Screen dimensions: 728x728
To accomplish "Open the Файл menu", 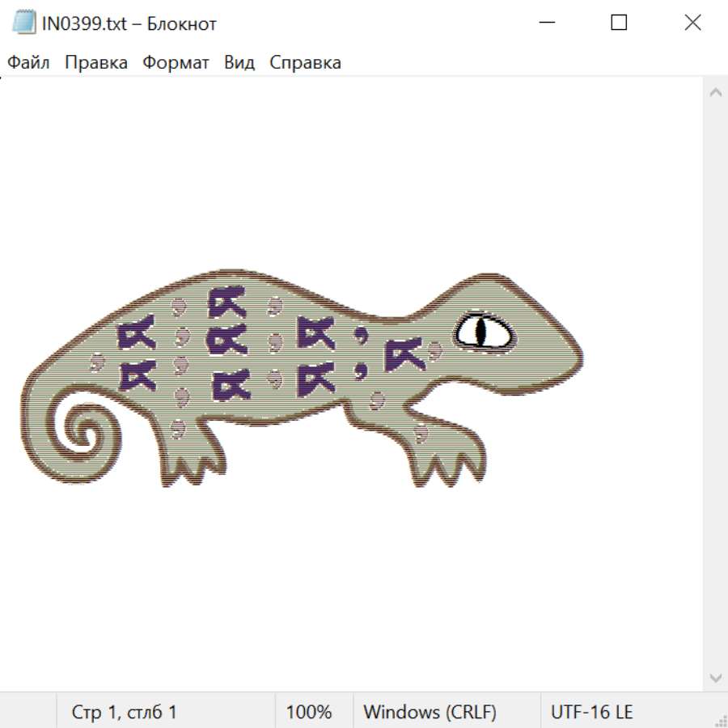I will pyautogui.click(x=28, y=63).
